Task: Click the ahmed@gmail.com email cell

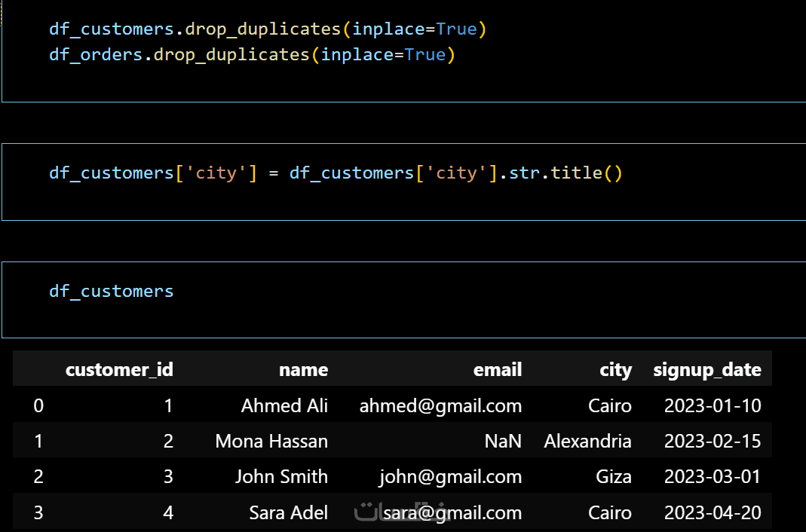Action: [x=440, y=406]
